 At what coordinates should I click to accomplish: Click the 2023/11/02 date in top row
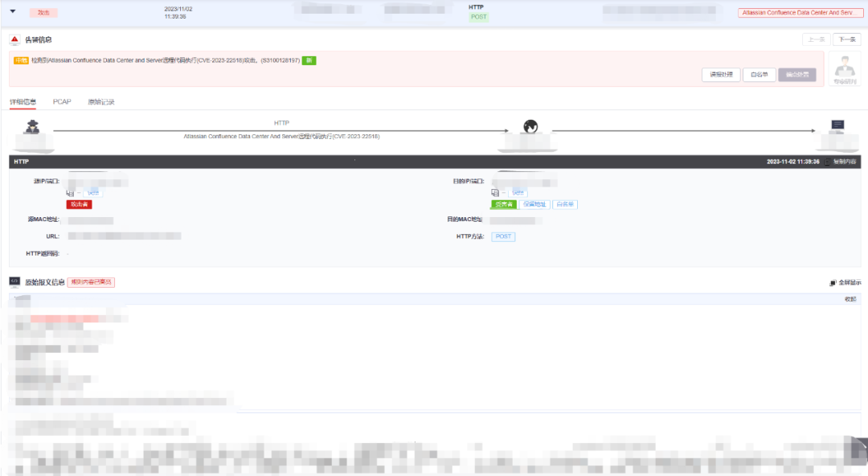(x=178, y=9)
